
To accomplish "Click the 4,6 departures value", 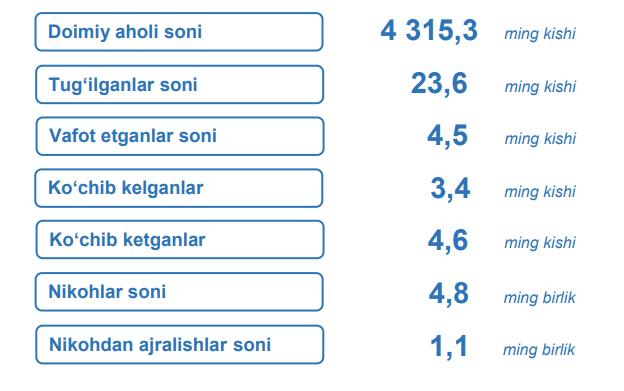I will 448,240.
